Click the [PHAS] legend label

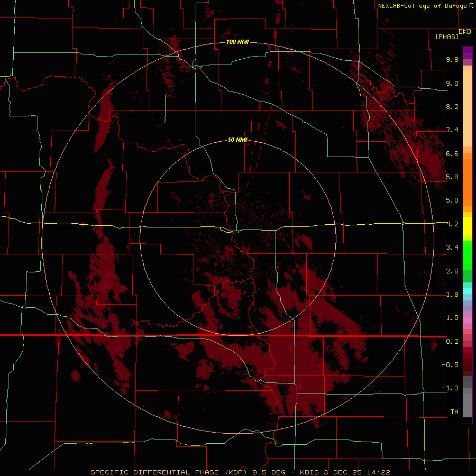(x=447, y=36)
